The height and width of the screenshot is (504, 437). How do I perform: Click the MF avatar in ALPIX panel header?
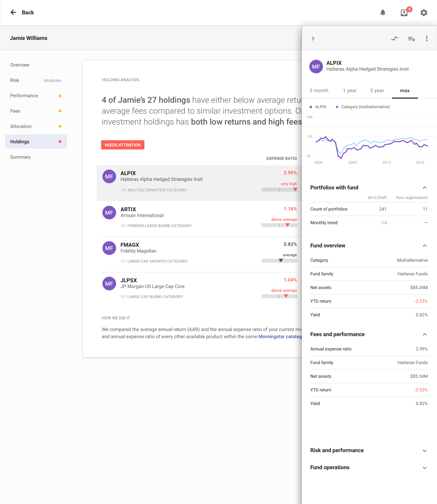click(x=316, y=67)
